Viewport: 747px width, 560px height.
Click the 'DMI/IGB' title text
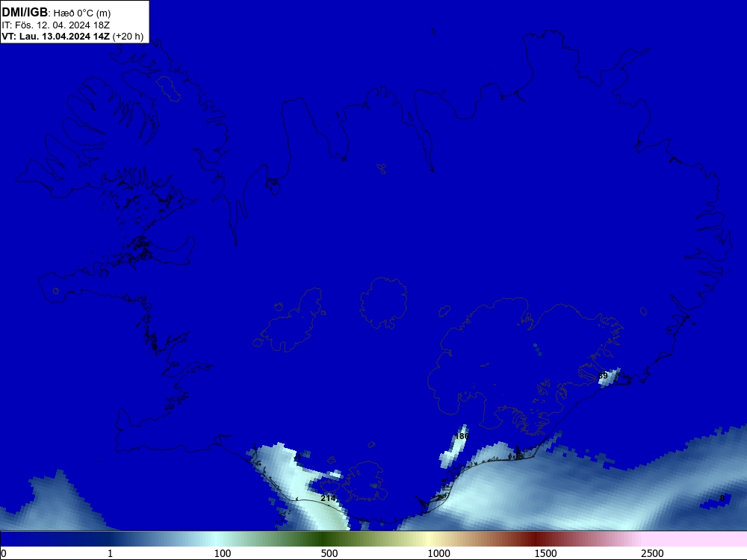(25, 13)
